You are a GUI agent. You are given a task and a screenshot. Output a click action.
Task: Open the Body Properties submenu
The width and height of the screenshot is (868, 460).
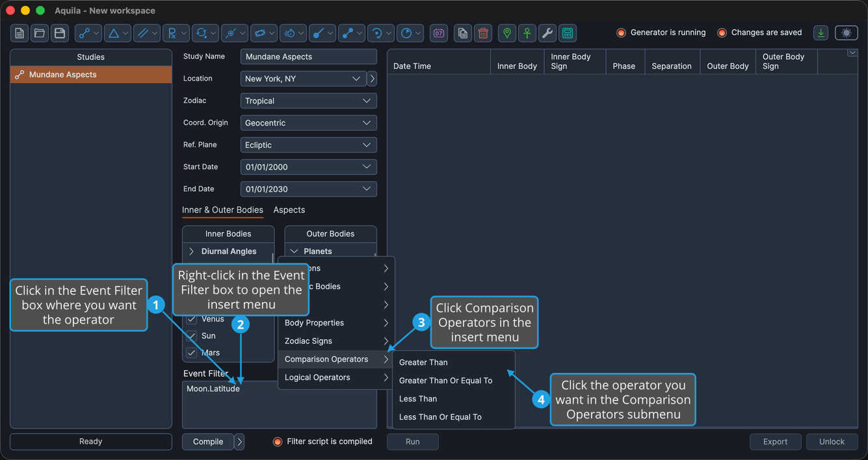(336, 323)
